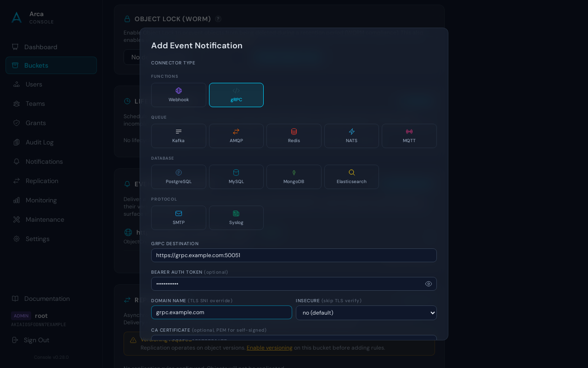Open the Audit Log page
The image size is (588, 368).
[x=51, y=142]
